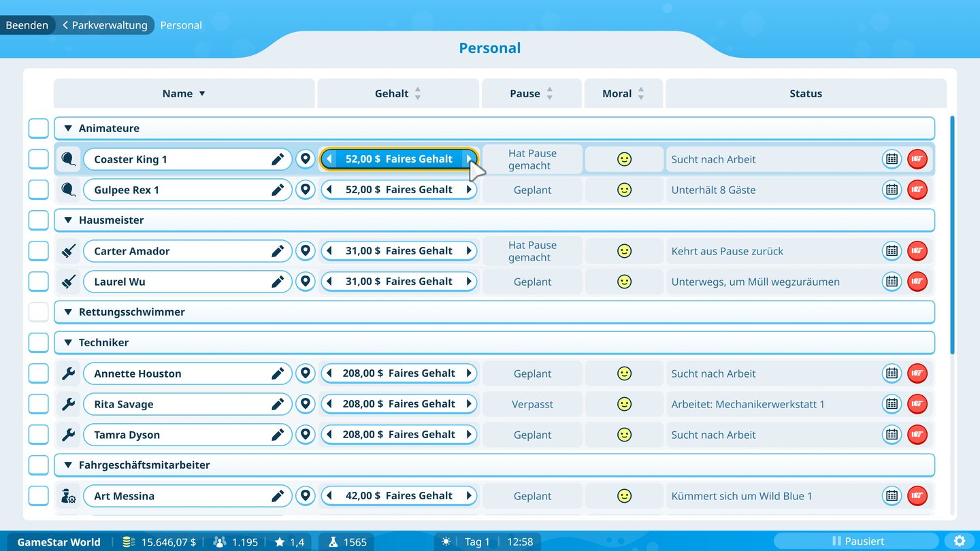The height and width of the screenshot is (551, 980).
Task: Locate Gulpee Rex 1 with map pin
Action: [306, 190]
